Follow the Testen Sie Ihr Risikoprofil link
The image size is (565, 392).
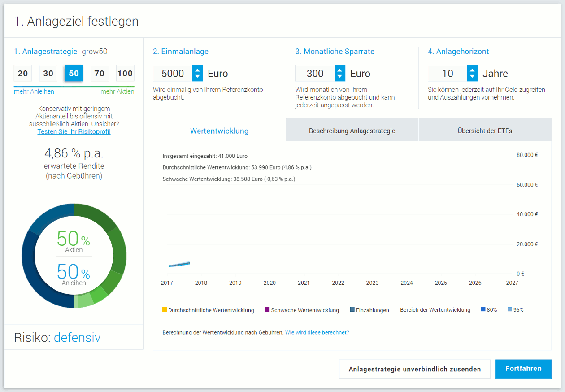74,132
